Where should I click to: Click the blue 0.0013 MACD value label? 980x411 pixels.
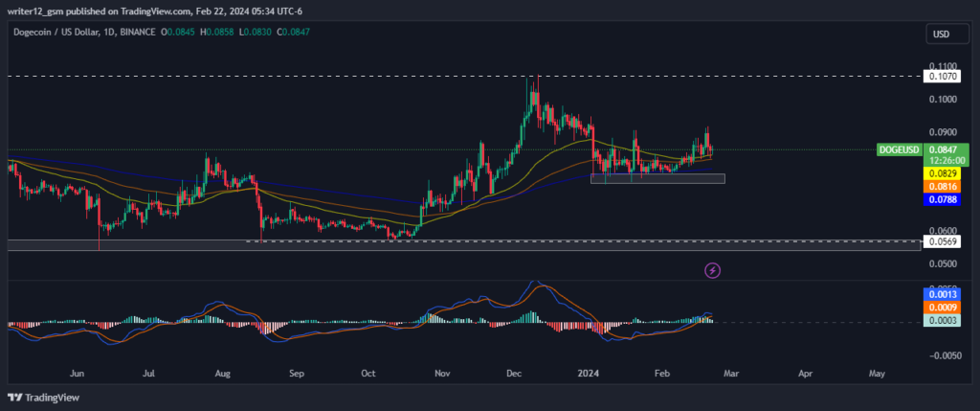pyautogui.click(x=942, y=293)
